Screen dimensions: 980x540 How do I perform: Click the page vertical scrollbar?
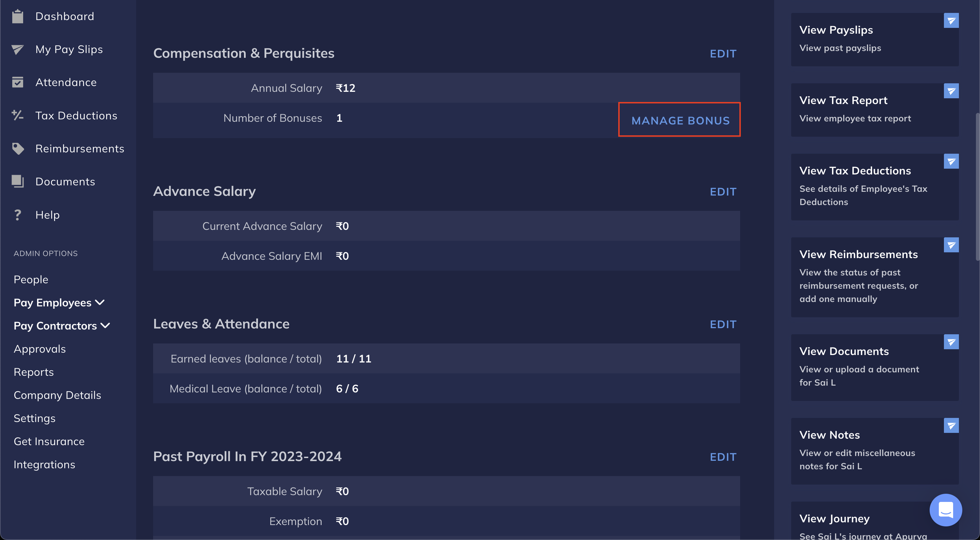977,186
